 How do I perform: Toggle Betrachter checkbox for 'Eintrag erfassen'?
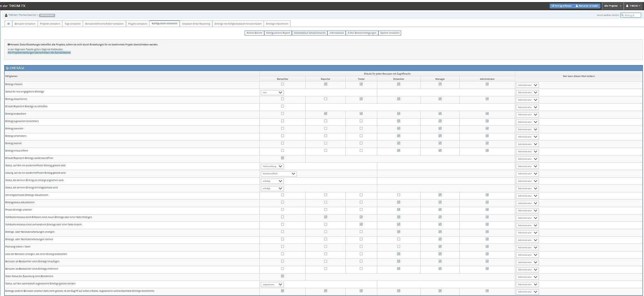tap(283, 84)
